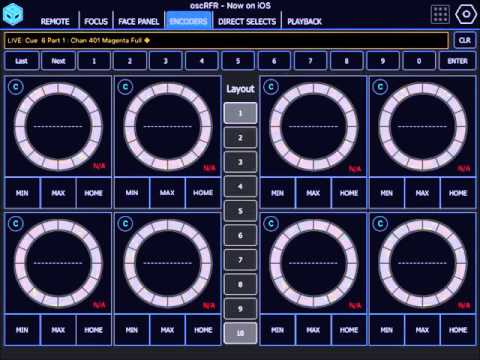Viewport: 480px width, 360px height.
Task: Open the hexagon settings icon
Action: pyautogui.click(x=466, y=14)
